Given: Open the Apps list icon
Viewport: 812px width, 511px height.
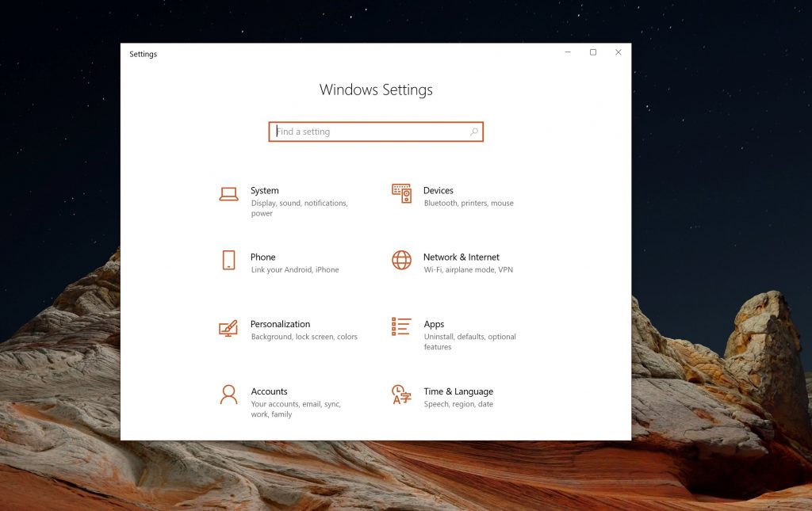Looking at the screenshot, I should (x=401, y=326).
